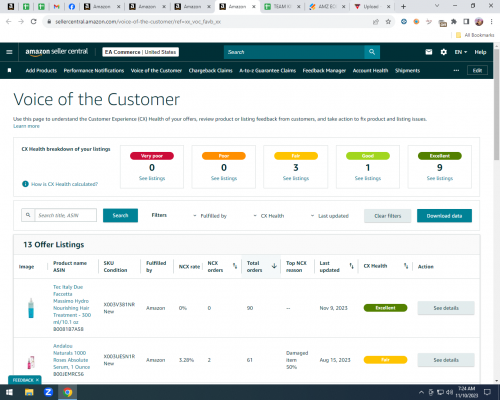
Task: Click the bookmark flag icon in navigation bar
Action: pyautogui.click(x=9, y=70)
